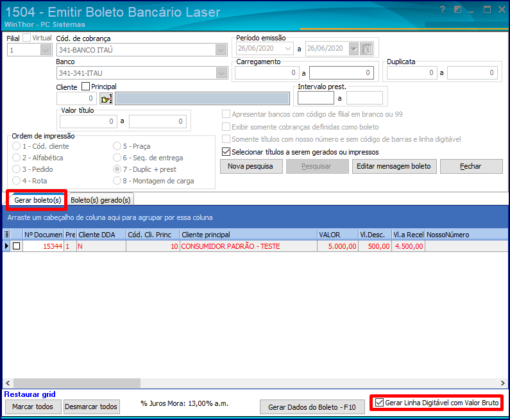
Task: Expand the Filial dropdown
Action: point(45,50)
